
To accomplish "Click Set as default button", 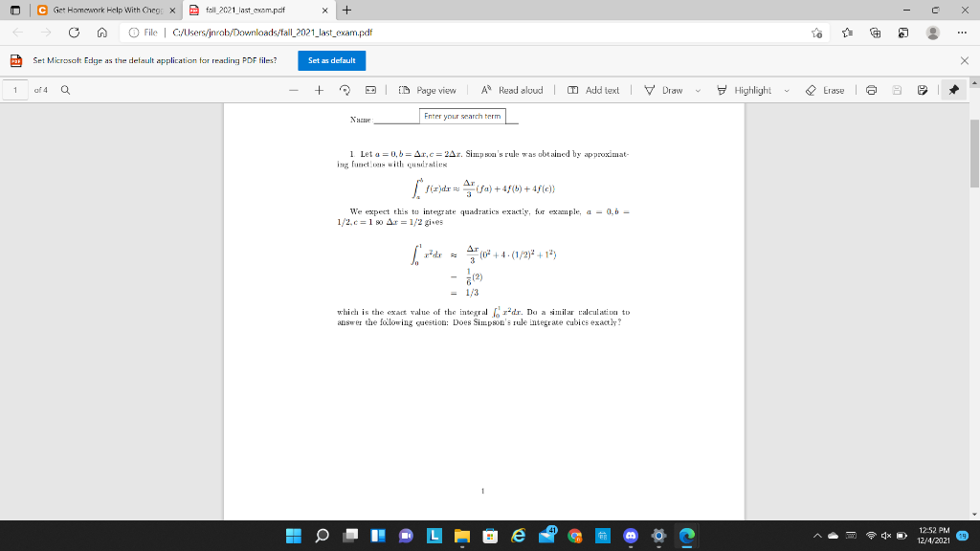I will [332, 60].
